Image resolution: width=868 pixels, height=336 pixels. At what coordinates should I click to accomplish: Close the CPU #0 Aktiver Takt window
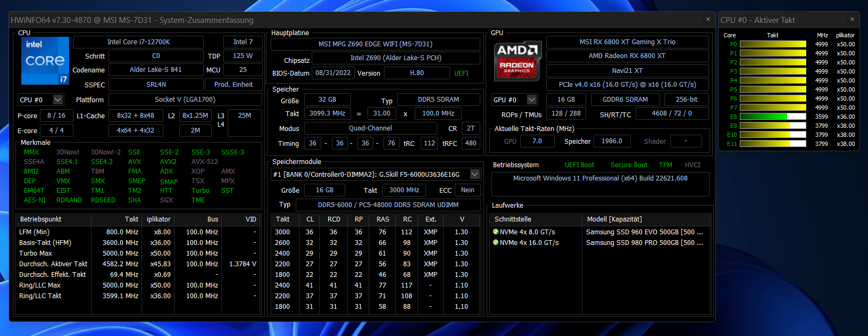(x=852, y=20)
